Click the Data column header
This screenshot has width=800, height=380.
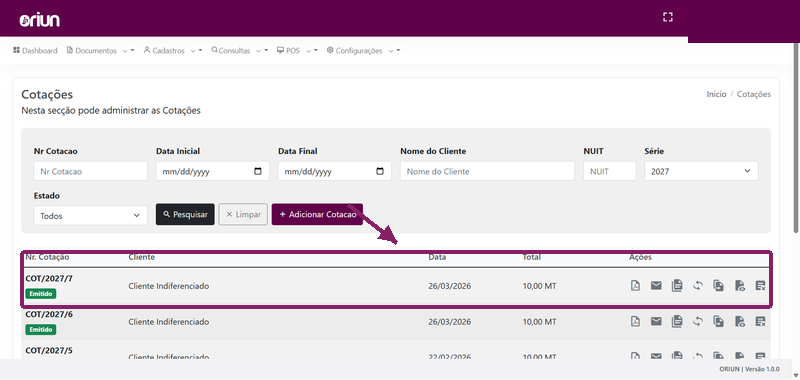pyautogui.click(x=437, y=257)
